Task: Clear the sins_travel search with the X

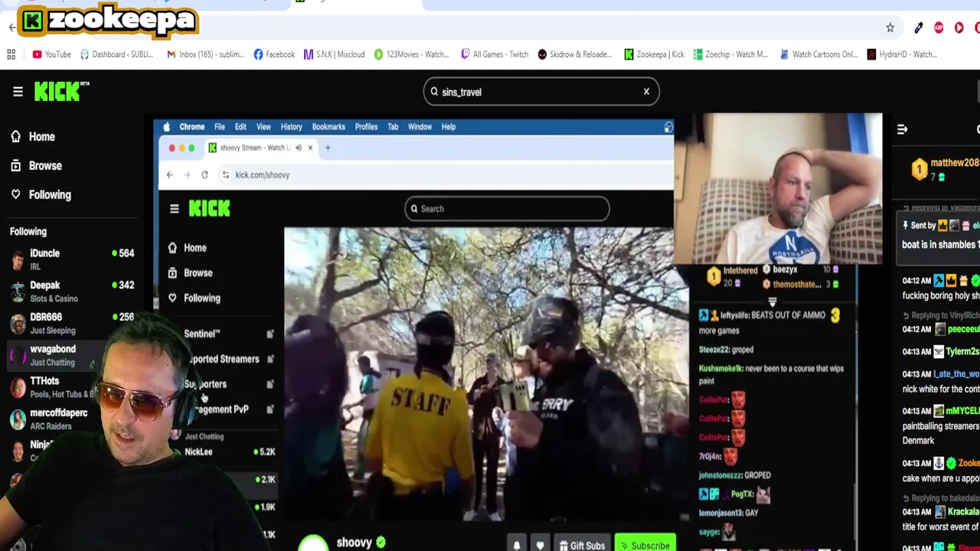Action: (x=646, y=92)
